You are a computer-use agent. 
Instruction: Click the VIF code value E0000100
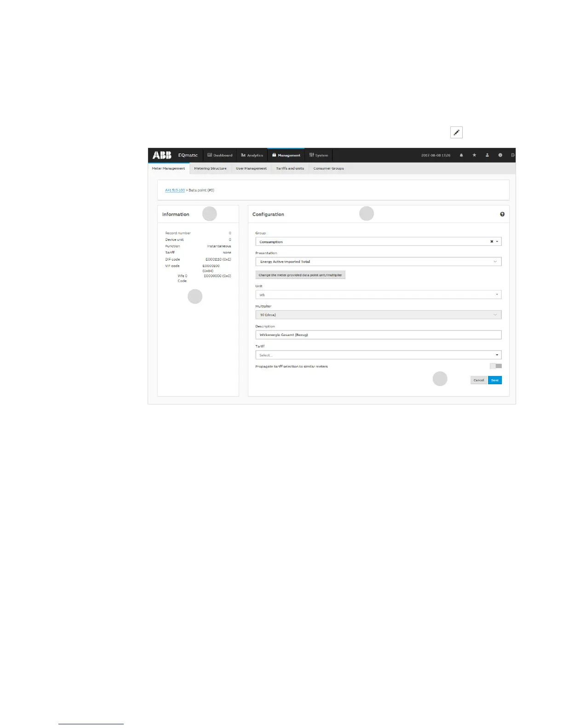tap(211, 266)
